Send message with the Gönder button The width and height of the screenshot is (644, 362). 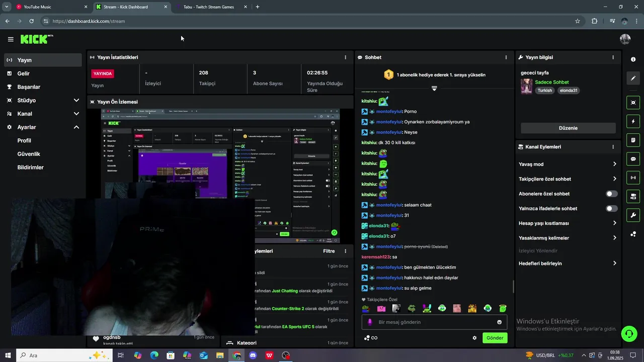tap(495, 338)
